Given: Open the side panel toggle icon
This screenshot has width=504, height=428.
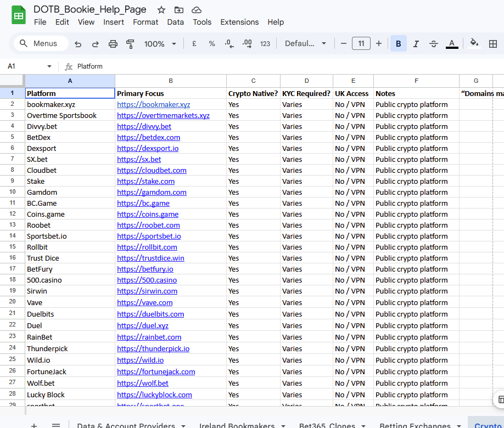Looking at the screenshot, I should pos(500,399).
